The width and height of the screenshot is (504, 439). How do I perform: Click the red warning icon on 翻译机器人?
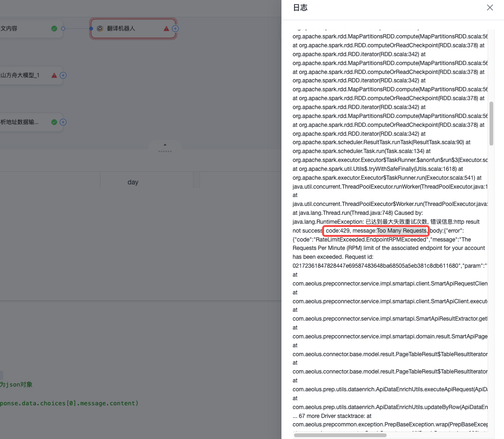[x=166, y=29]
